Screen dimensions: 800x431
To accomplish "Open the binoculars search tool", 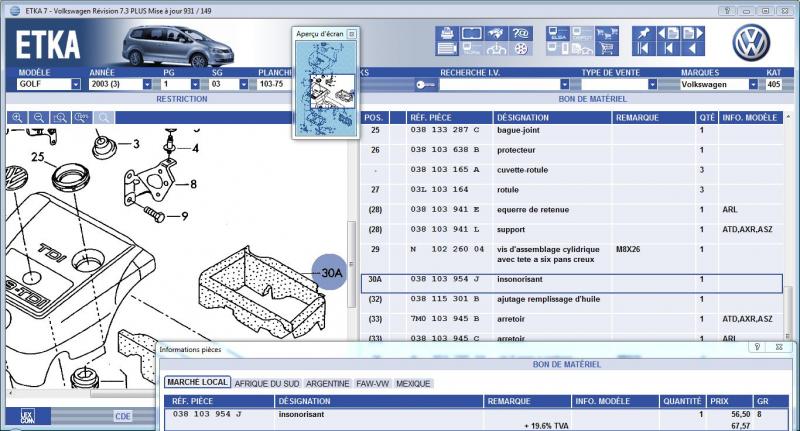I will [496, 34].
